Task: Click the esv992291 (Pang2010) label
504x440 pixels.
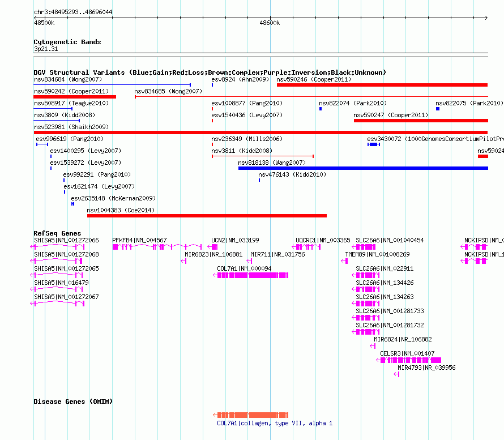Action: (x=97, y=174)
